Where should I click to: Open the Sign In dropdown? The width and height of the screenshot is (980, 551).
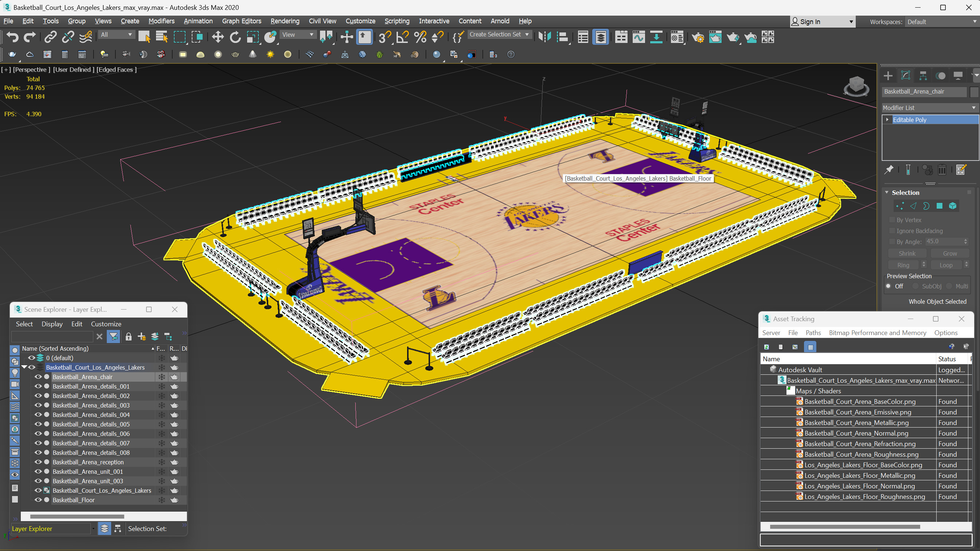point(823,22)
